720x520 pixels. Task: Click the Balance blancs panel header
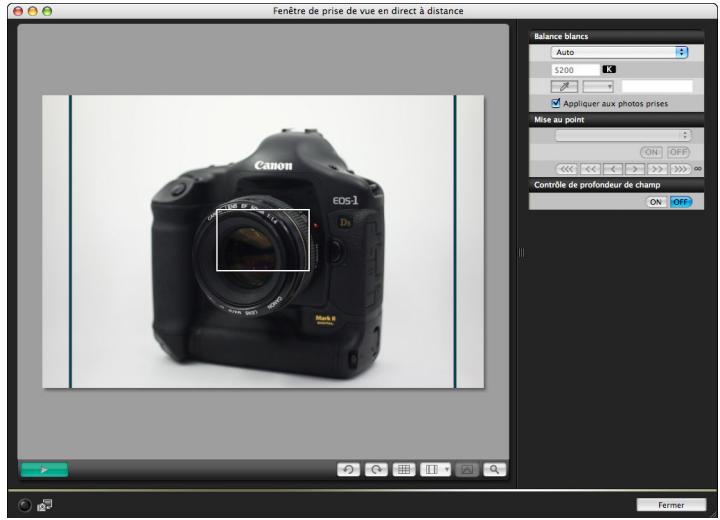616,37
